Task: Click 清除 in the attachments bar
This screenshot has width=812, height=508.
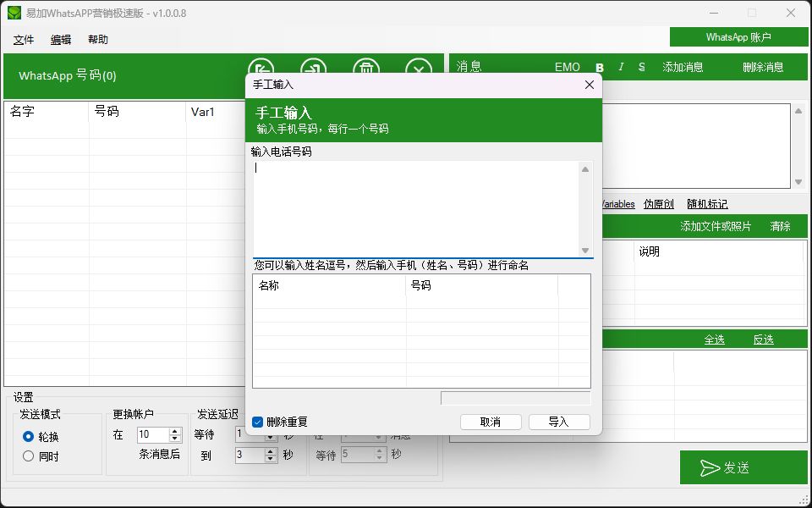Action: pos(780,226)
